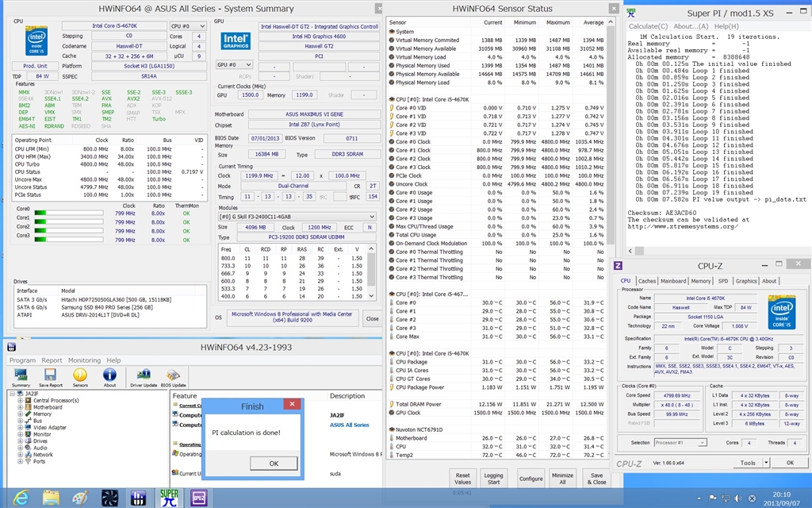812x508 pixels.
Task: Open Super PI from the taskbar
Action: click(x=170, y=498)
